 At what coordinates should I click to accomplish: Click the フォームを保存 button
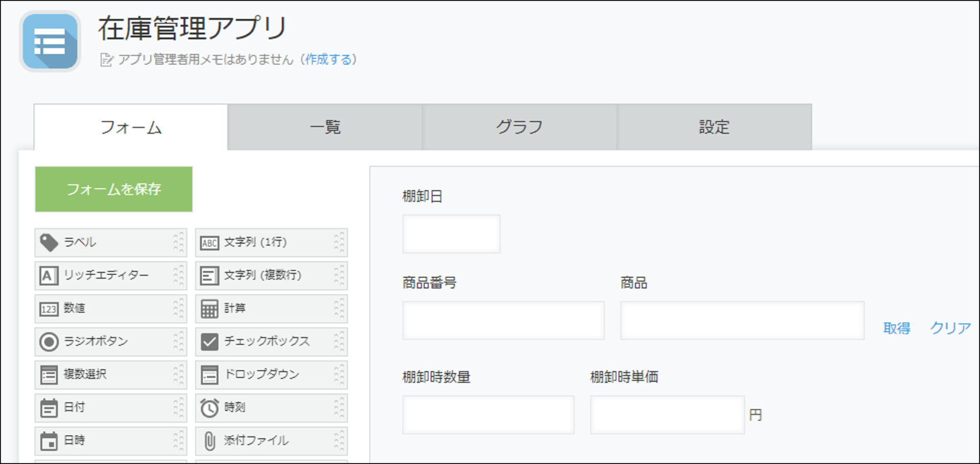tap(114, 189)
